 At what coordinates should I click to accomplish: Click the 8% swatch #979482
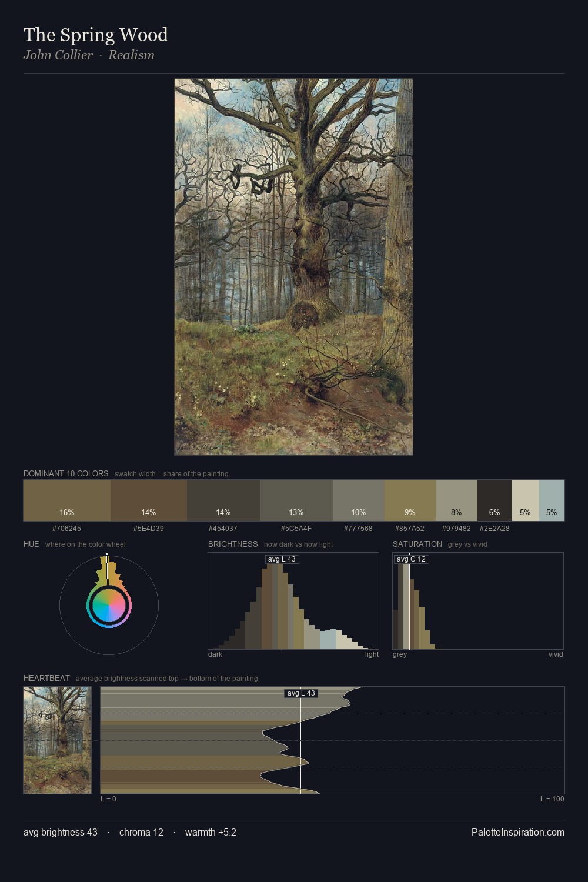456,500
